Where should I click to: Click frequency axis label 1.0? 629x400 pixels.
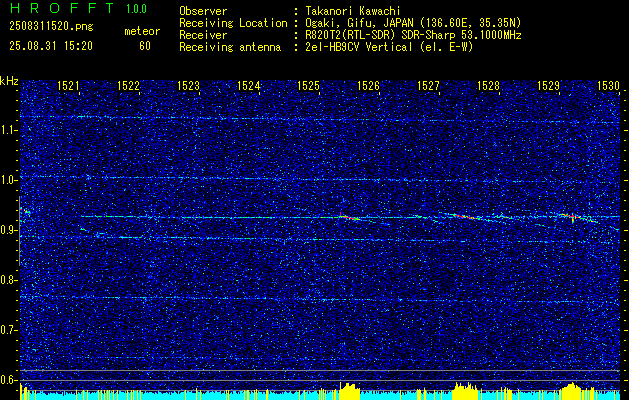click(x=9, y=181)
